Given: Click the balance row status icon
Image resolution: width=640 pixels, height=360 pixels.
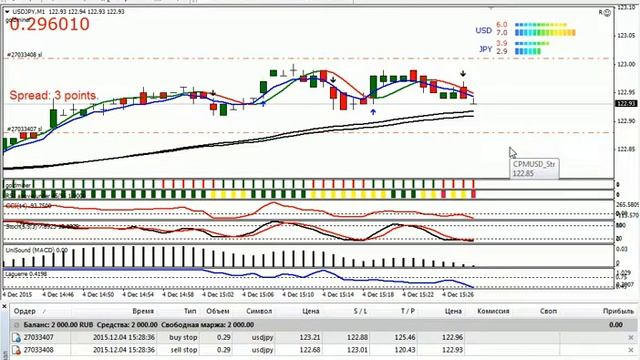Looking at the screenshot, I should 17,325.
